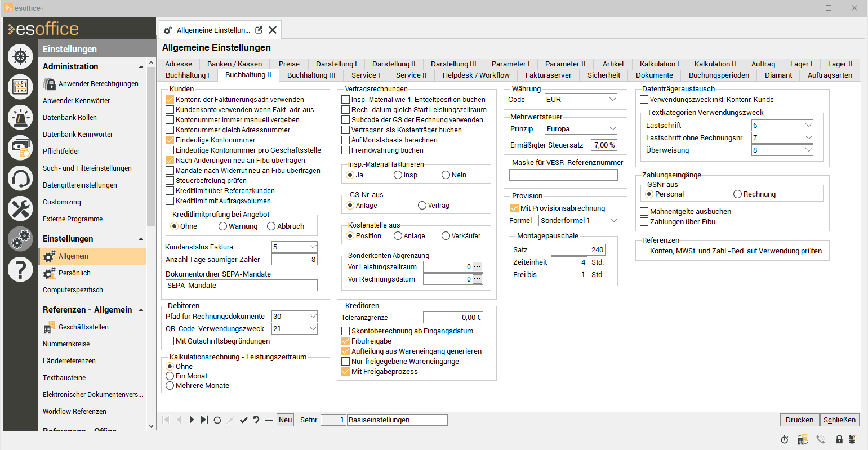Delete record with the minus icon
The height and width of the screenshot is (450, 868).
[x=269, y=420]
